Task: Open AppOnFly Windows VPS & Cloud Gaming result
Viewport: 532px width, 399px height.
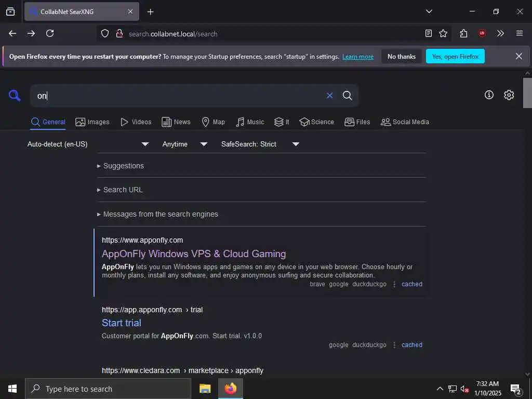Action: (x=194, y=254)
